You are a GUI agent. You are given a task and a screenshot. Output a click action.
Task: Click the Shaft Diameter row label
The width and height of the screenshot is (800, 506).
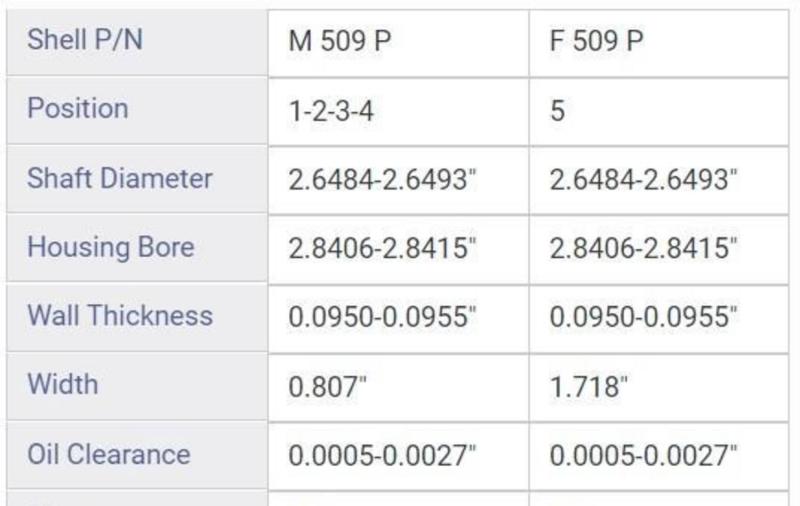(x=120, y=178)
